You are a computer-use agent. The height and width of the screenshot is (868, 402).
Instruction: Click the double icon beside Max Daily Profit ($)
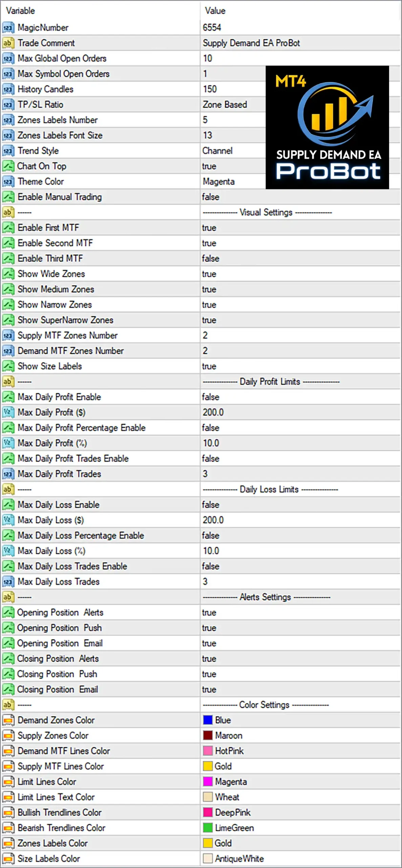[8, 412]
